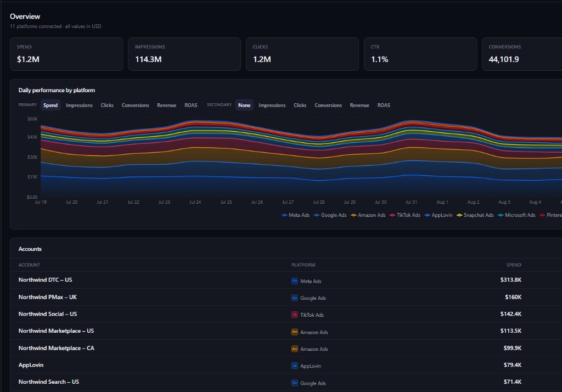Select Impressions as the primary metric
This screenshot has height=392, width=562.
click(x=79, y=105)
